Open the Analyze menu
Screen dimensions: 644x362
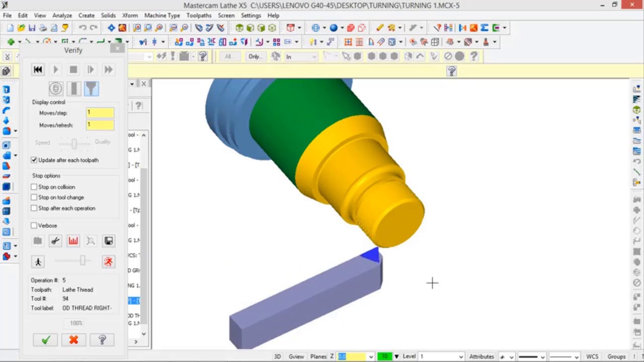coord(62,16)
